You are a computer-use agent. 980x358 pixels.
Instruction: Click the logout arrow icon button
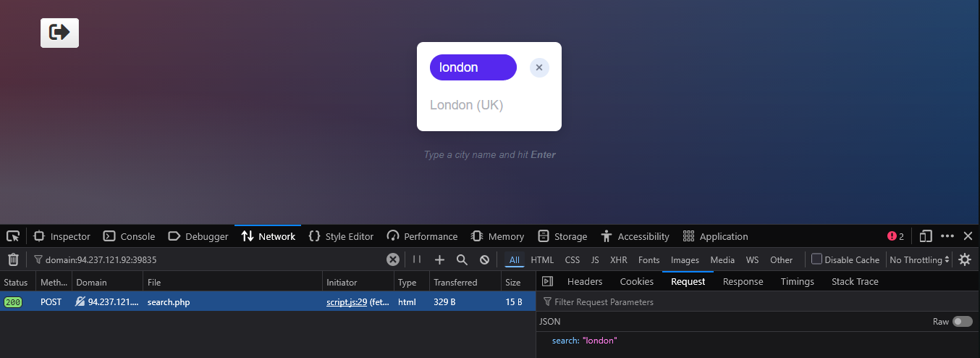pos(59,33)
